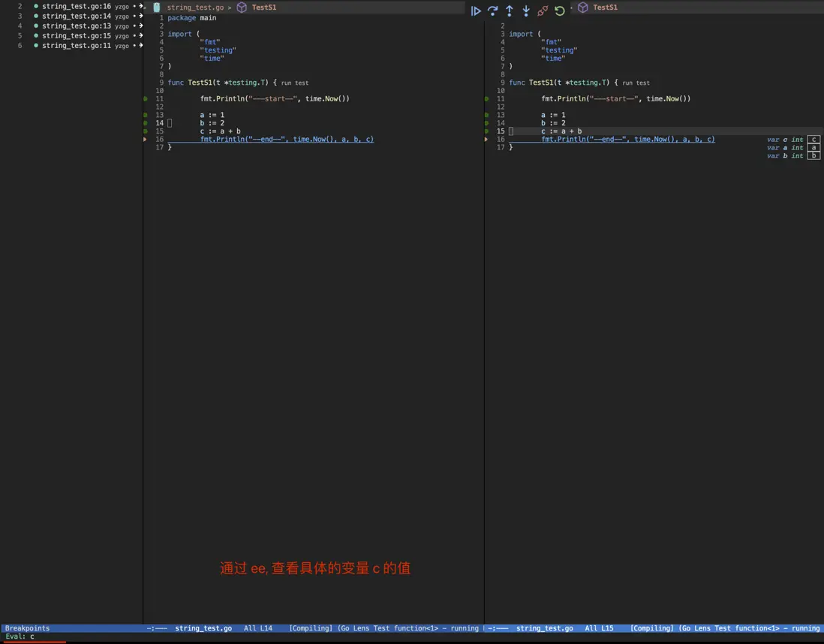
Task: Select breakpoint entry string_test.go:14
Action: [x=77, y=17]
